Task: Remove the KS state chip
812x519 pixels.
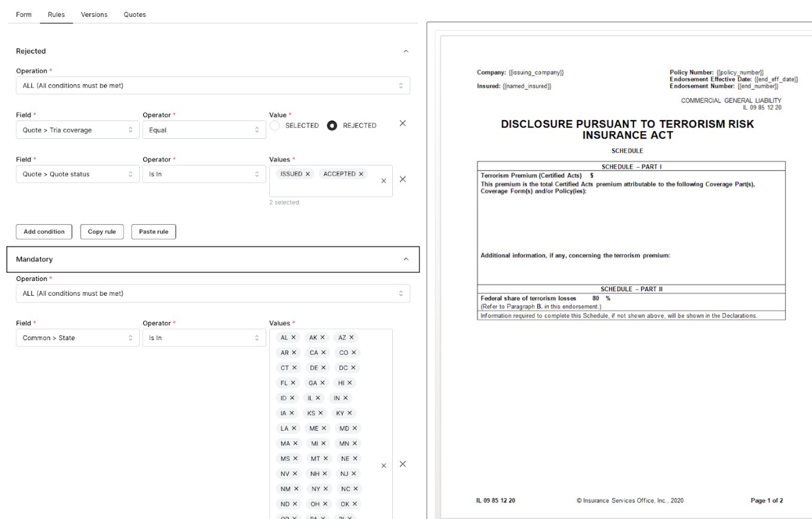Action: tap(321, 413)
